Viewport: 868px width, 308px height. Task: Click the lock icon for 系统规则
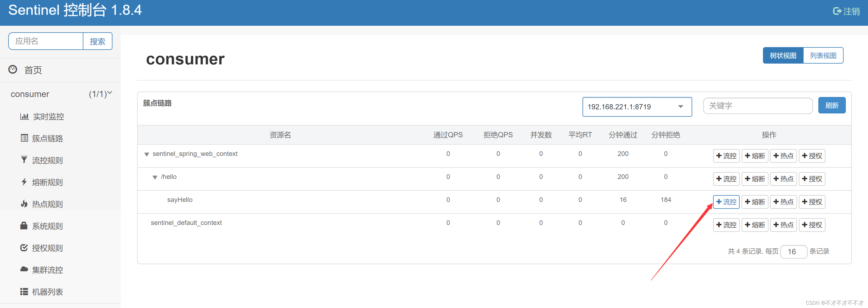tap(24, 226)
